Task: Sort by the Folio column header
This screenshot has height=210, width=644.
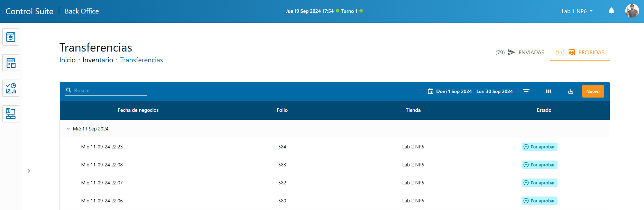Action: pos(282,110)
